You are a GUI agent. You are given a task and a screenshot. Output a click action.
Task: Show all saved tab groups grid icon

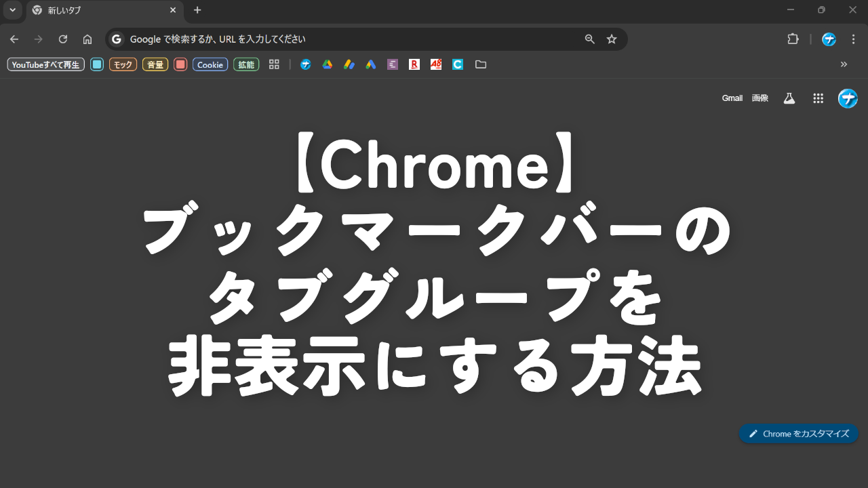[x=274, y=64]
